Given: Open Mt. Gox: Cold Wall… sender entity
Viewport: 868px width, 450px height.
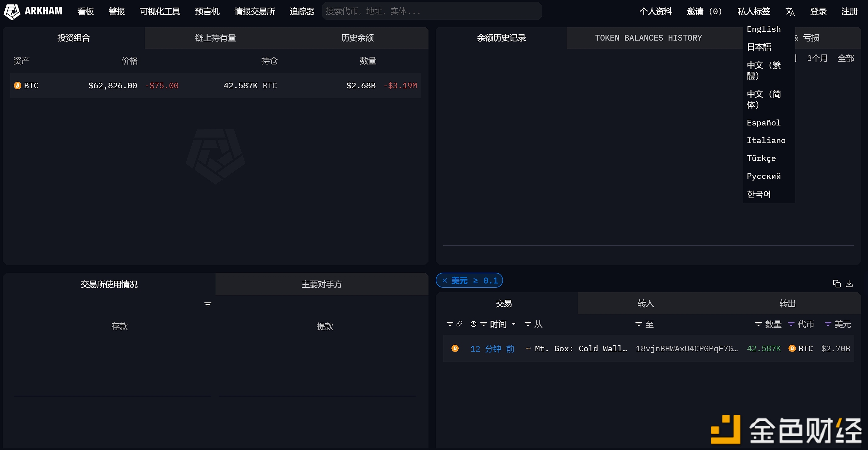Looking at the screenshot, I should [x=581, y=349].
